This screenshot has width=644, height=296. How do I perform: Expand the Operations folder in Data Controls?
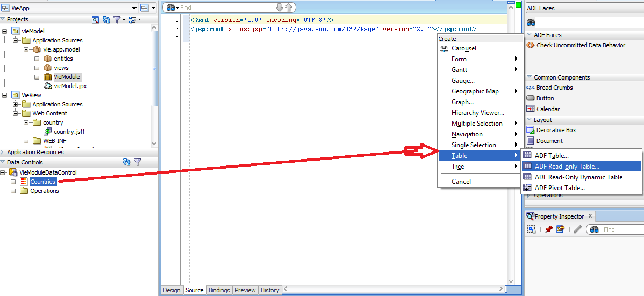pyautogui.click(x=13, y=191)
